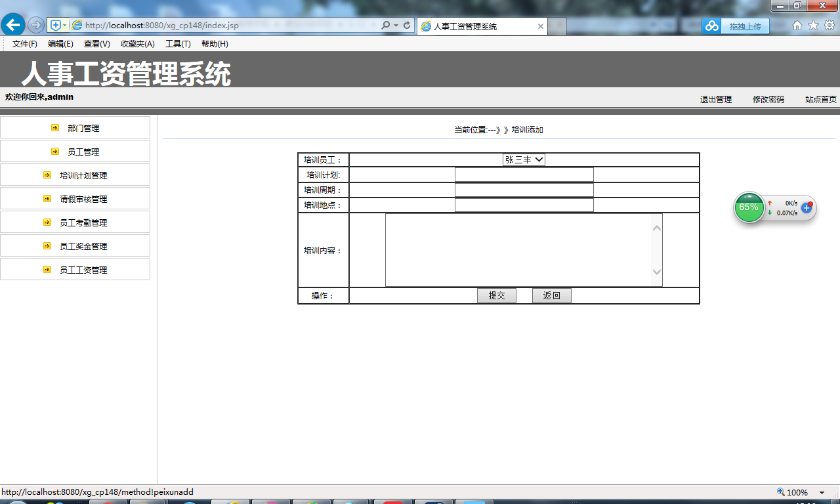
Task: Close the 人事工资管理系统 browser tab
Action: point(541,27)
